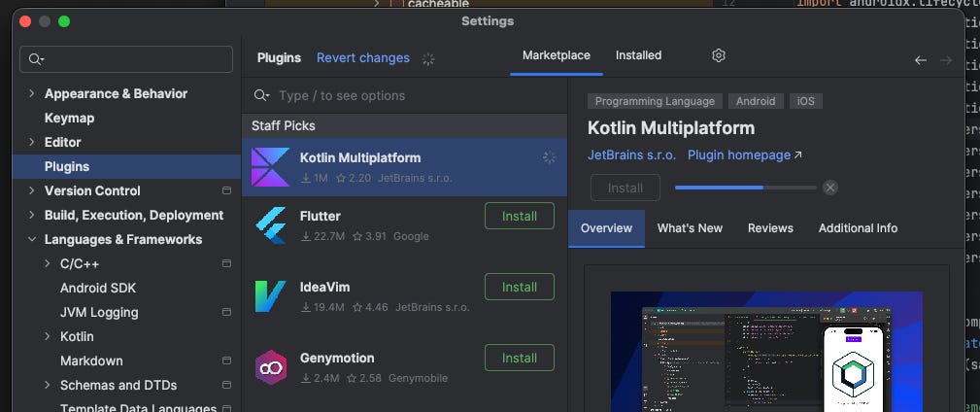Click the IdeaVim plugin logo
Viewport: 980px width, 412px height.
click(270, 296)
